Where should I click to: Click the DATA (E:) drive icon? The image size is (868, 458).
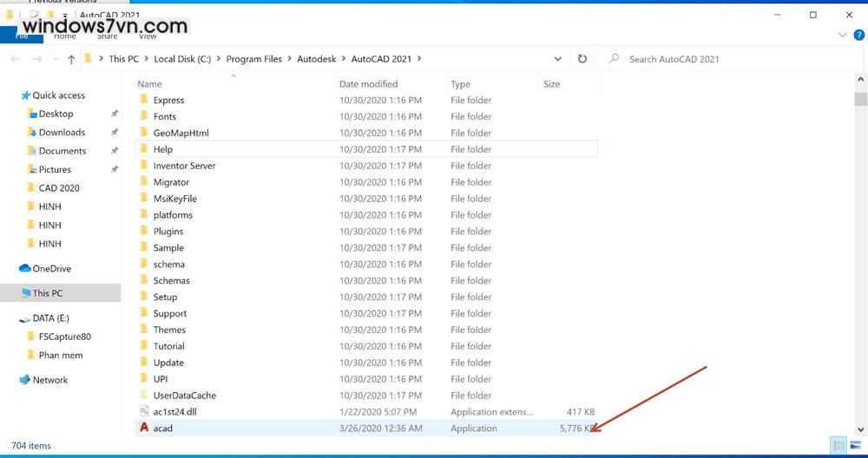click(x=25, y=318)
